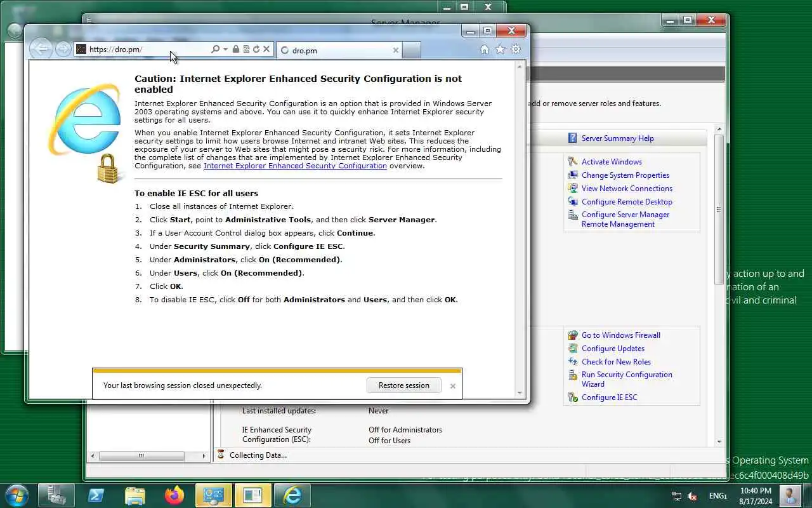
Task: Close the dro.pm tab
Action: coord(396,50)
